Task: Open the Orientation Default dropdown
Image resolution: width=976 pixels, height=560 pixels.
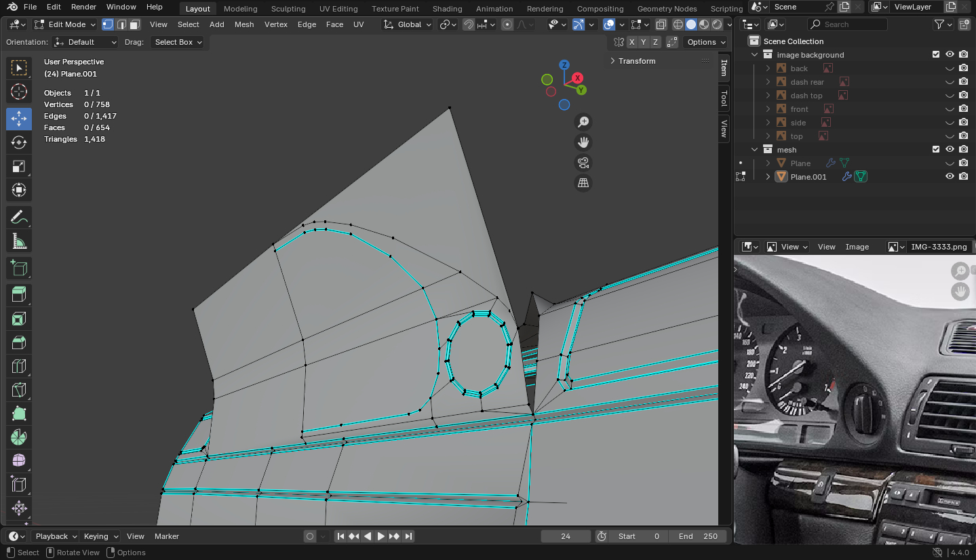Action: coord(85,42)
